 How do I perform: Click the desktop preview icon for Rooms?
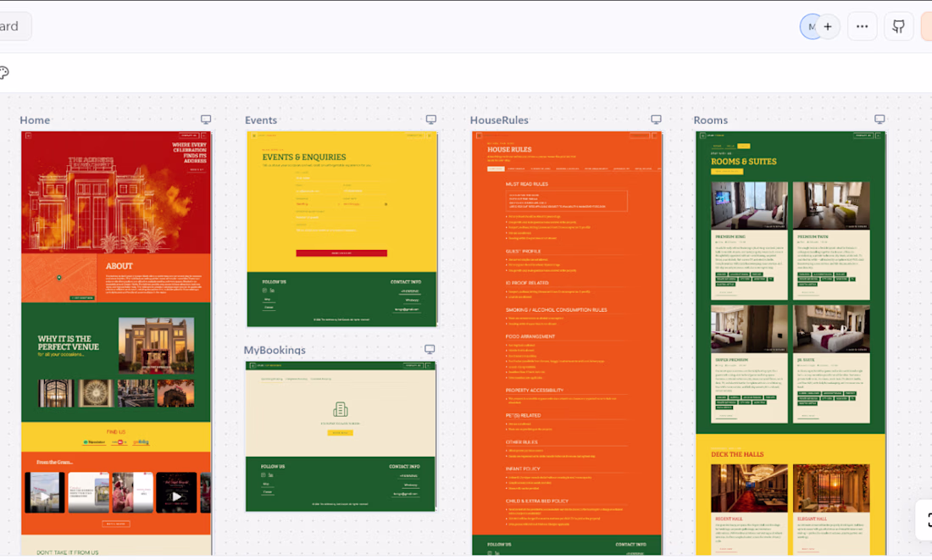[879, 119]
